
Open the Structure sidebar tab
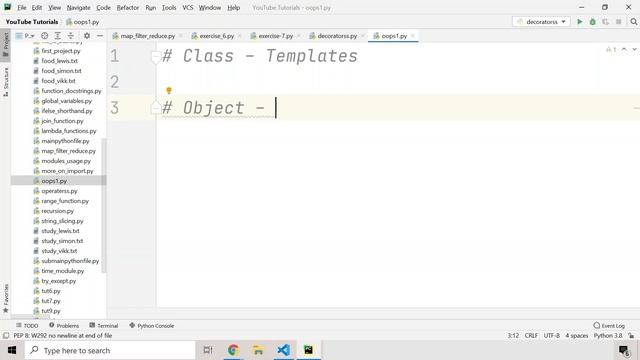click(x=5, y=82)
